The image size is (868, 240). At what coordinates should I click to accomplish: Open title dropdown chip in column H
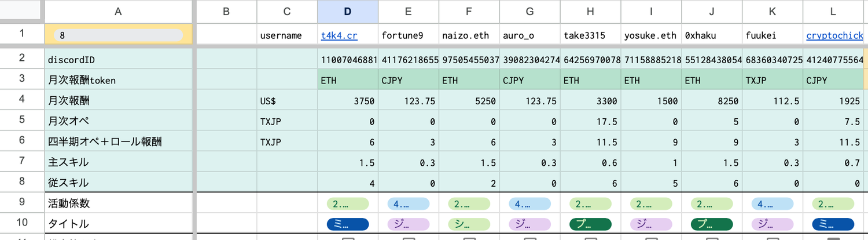[590, 224]
